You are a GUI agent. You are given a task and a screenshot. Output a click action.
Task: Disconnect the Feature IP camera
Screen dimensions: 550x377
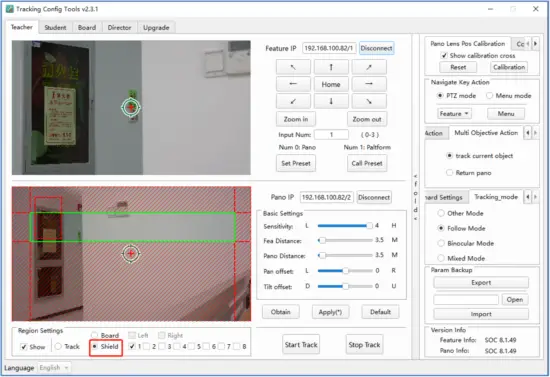coord(376,48)
